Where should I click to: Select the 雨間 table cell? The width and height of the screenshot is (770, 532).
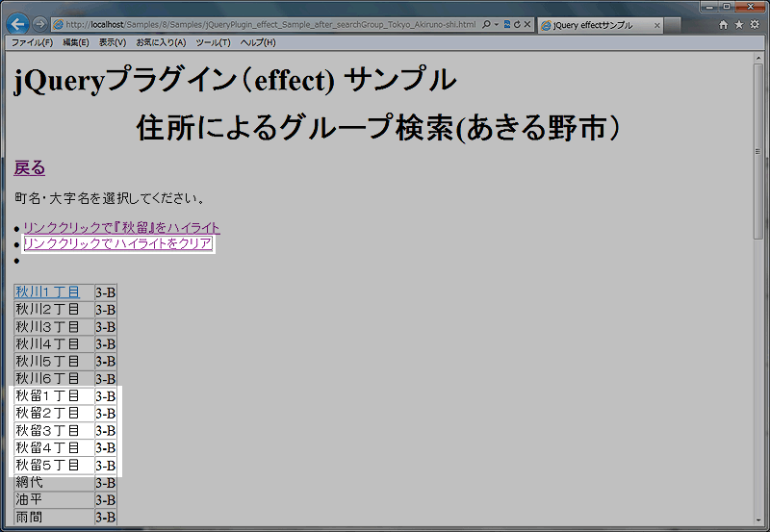point(54,518)
